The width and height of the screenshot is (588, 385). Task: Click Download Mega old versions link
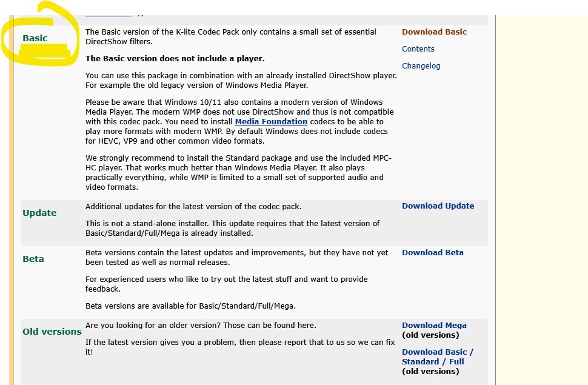[x=434, y=326]
